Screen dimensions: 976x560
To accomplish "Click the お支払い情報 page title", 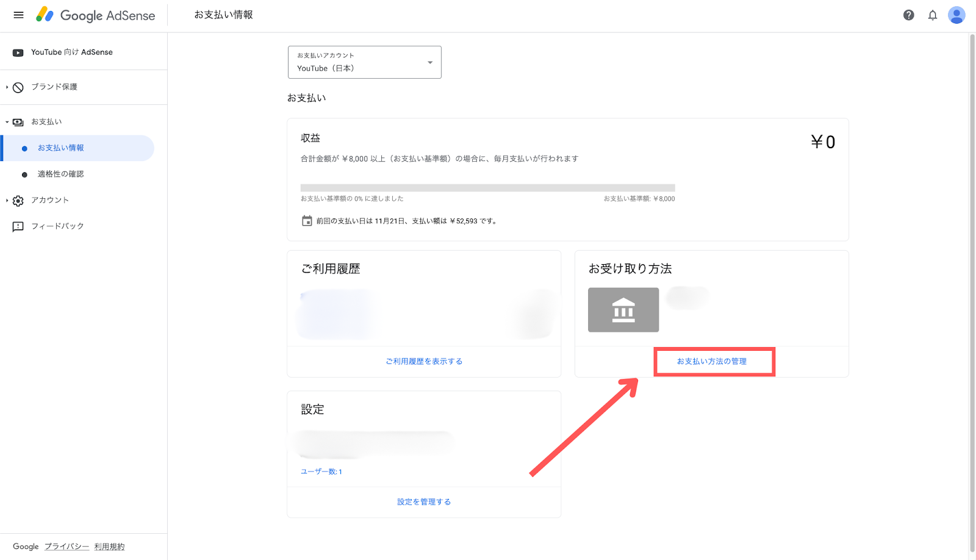I will click(224, 15).
